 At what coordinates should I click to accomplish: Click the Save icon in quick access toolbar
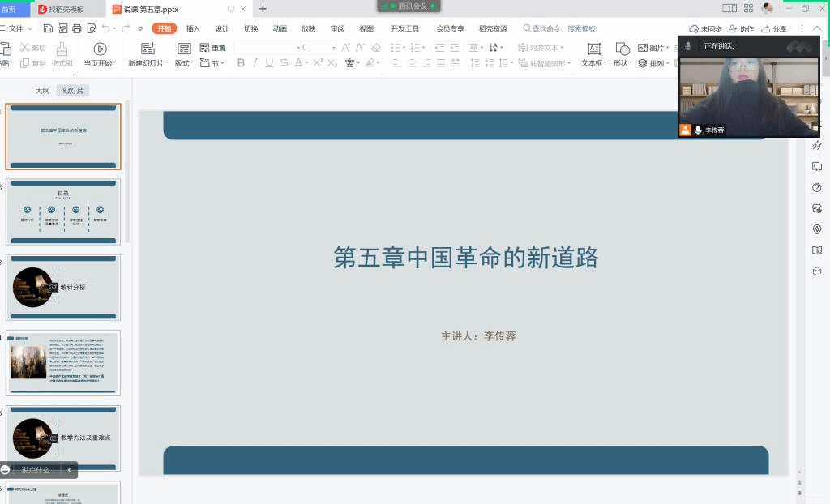tap(49, 28)
